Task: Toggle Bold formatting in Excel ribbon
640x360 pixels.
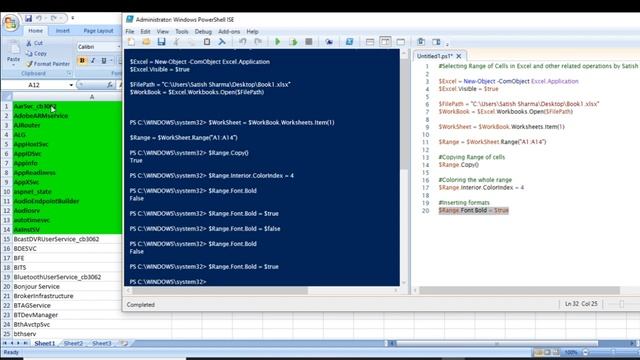Action: 82,61
